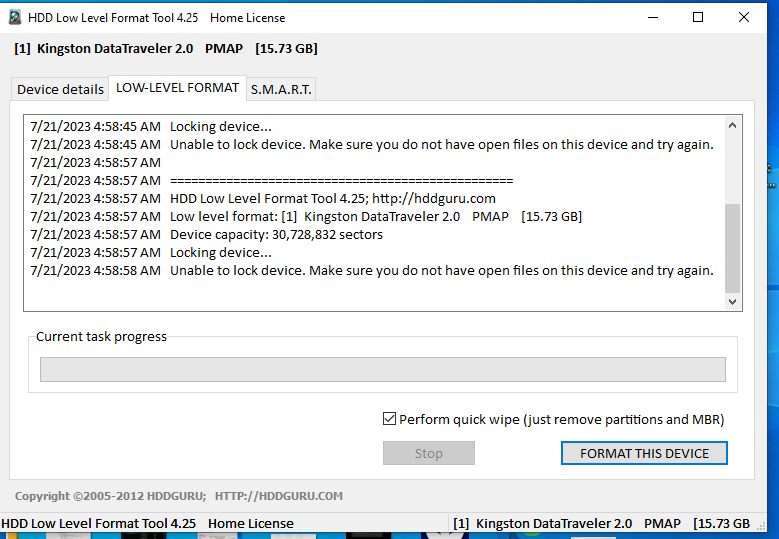
Task: Minimize the HDD Low Level Format window
Action: [x=653, y=17]
